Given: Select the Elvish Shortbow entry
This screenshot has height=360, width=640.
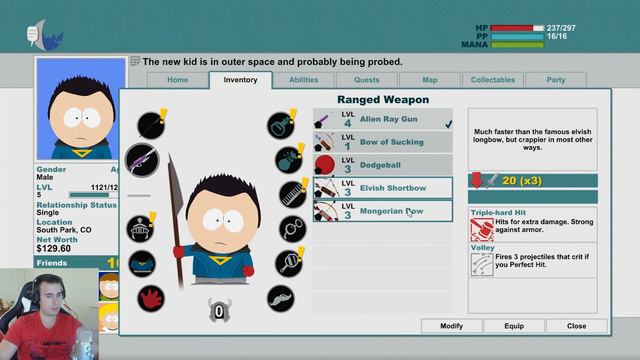Looking at the screenshot, I should coord(383,188).
